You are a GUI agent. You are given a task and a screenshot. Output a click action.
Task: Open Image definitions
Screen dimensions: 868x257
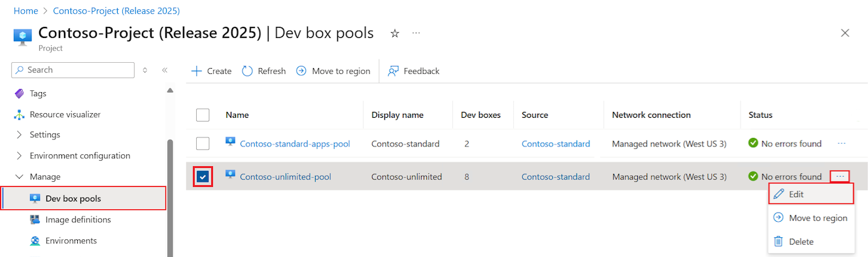78,220
